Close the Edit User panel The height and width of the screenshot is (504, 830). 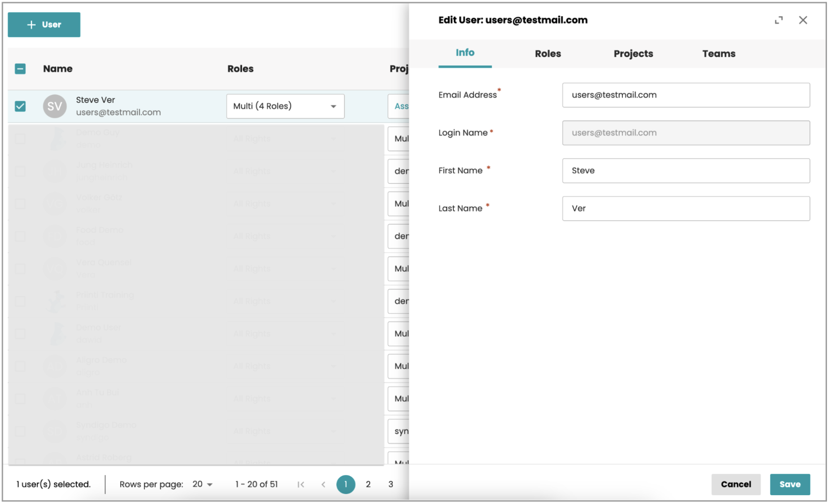tap(803, 20)
